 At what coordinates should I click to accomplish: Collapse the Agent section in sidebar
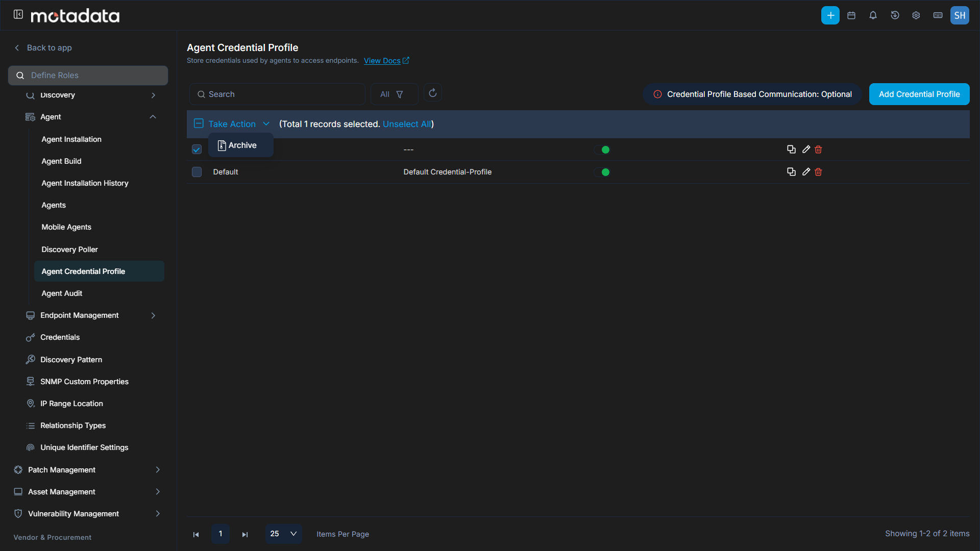(153, 117)
